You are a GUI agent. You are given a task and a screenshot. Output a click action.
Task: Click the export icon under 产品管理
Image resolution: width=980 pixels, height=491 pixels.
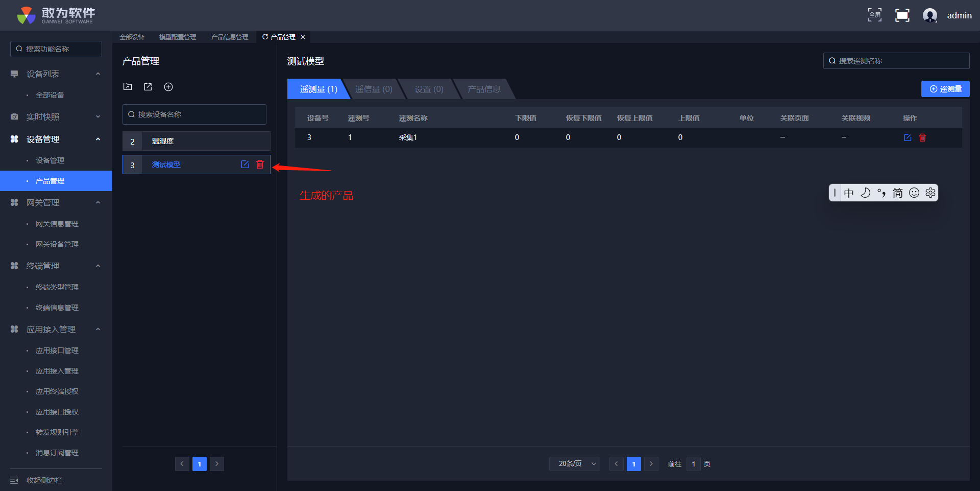point(148,87)
